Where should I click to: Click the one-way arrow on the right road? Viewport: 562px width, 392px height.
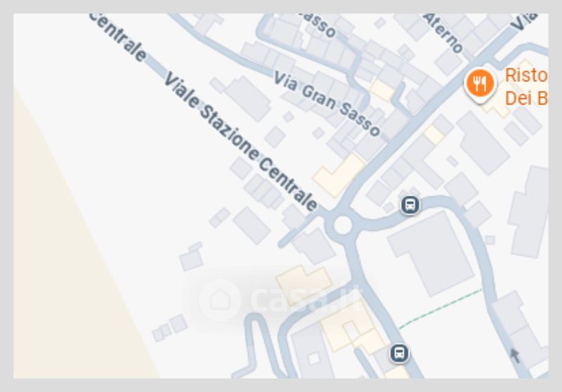515,355
